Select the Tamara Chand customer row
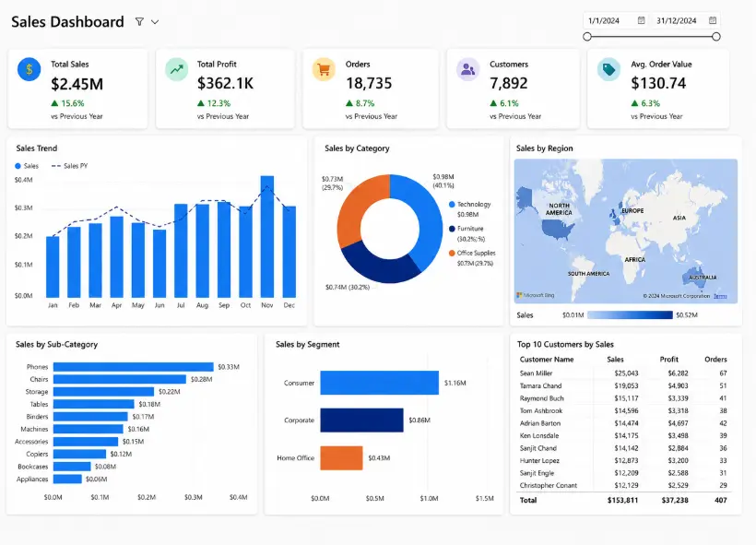The height and width of the screenshot is (545, 756). [x=623, y=385]
